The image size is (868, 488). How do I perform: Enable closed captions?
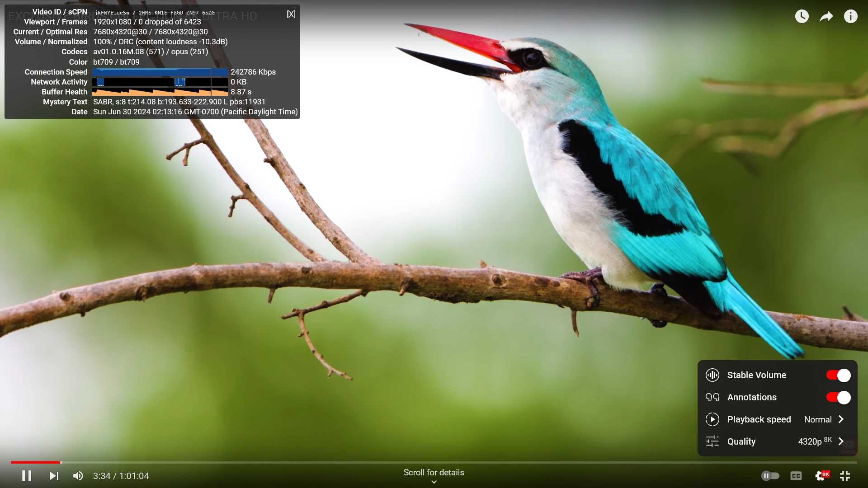796,476
